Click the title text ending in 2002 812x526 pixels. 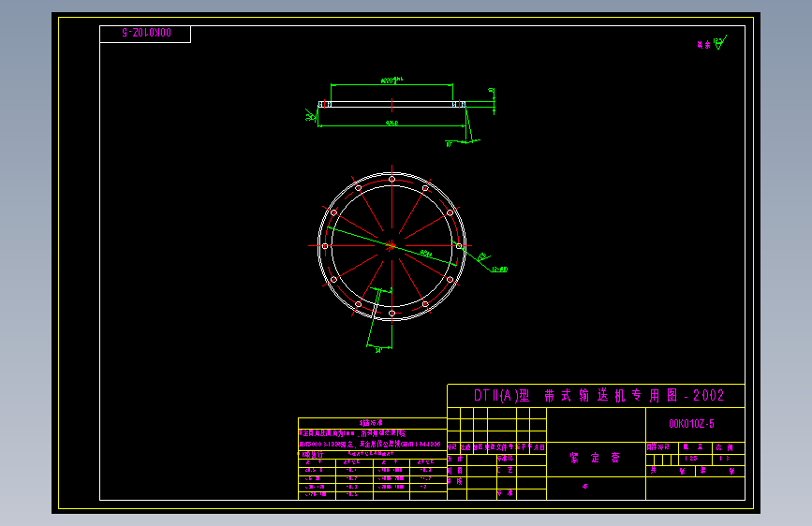(598, 396)
